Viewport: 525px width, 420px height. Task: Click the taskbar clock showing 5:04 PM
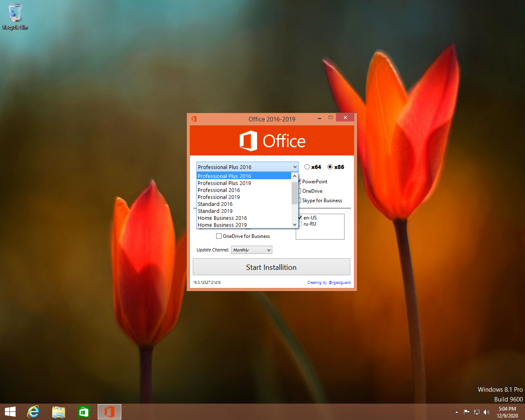507,412
